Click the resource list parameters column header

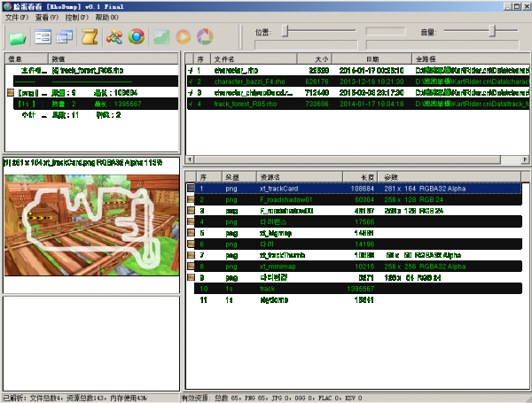pyautogui.click(x=450, y=177)
